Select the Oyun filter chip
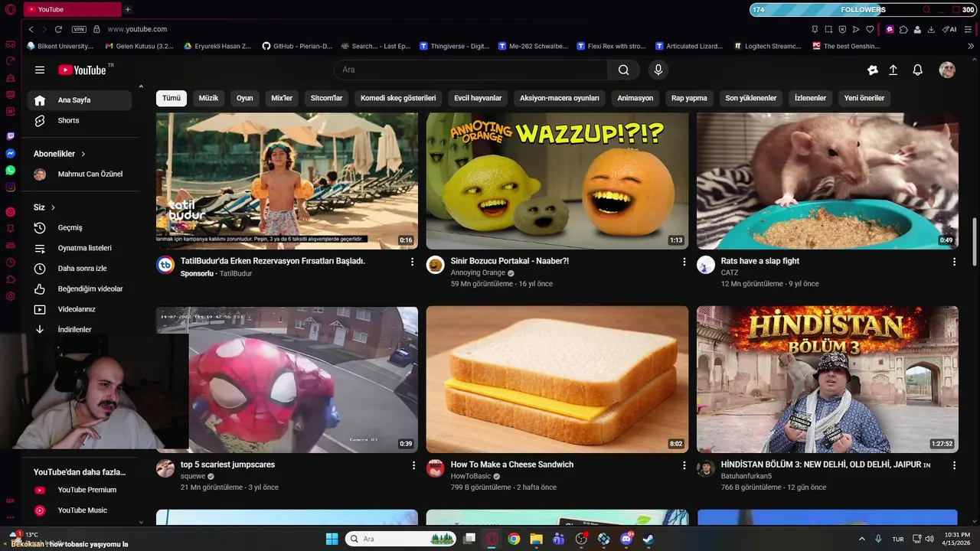The image size is (980, 551). click(245, 98)
